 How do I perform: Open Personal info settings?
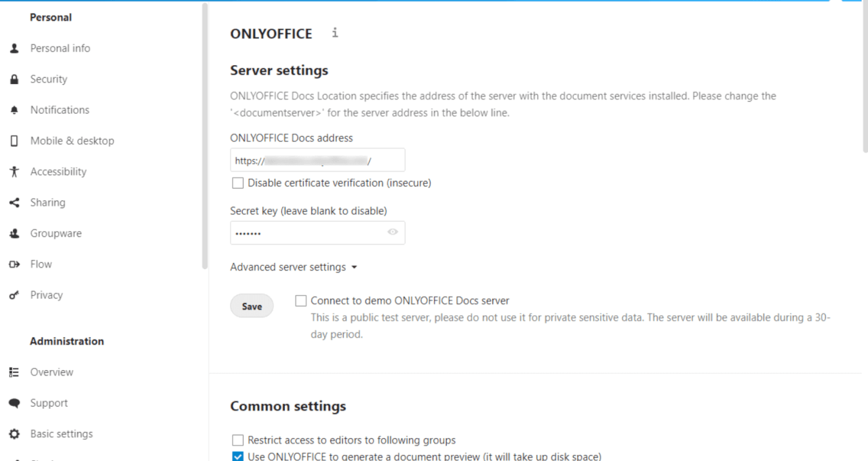[x=60, y=47]
